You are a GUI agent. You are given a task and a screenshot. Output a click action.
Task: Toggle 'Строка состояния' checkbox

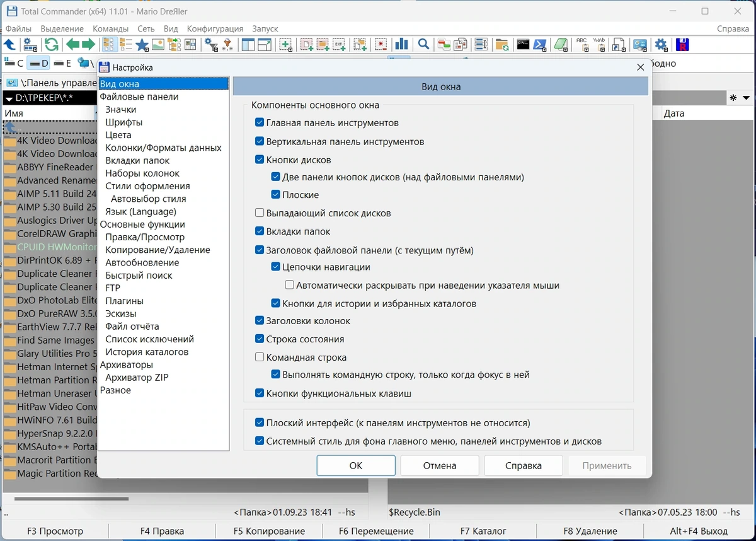tap(260, 339)
